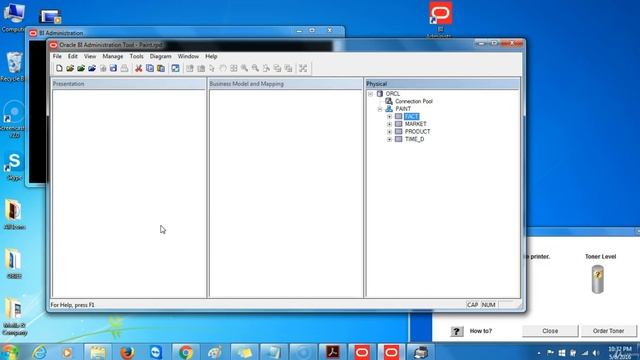Click the blue-folder open toolbar icon
The height and width of the screenshot is (360, 640).
92,68
